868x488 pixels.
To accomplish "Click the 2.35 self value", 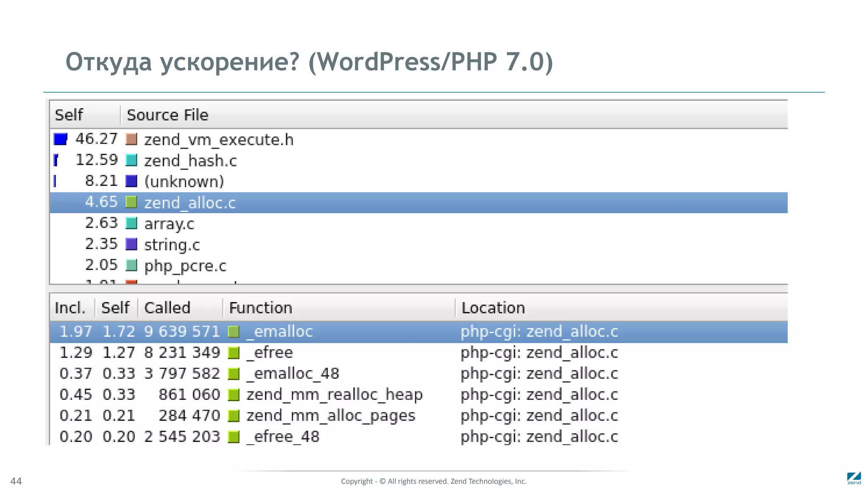I will tap(102, 244).
